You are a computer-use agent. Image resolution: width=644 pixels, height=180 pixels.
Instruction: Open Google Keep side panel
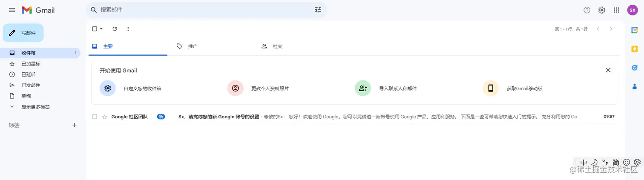pos(635,49)
